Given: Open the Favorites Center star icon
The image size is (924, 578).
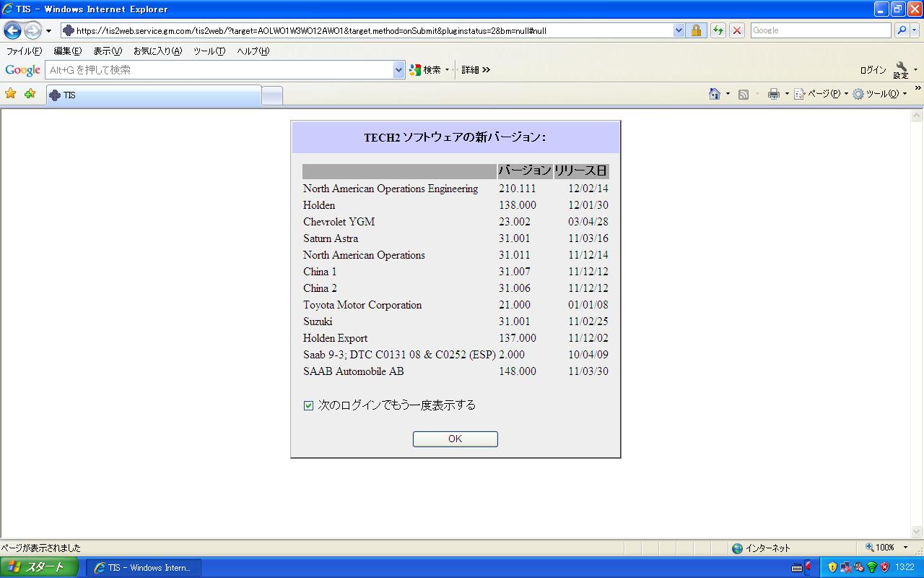Looking at the screenshot, I should 10,94.
